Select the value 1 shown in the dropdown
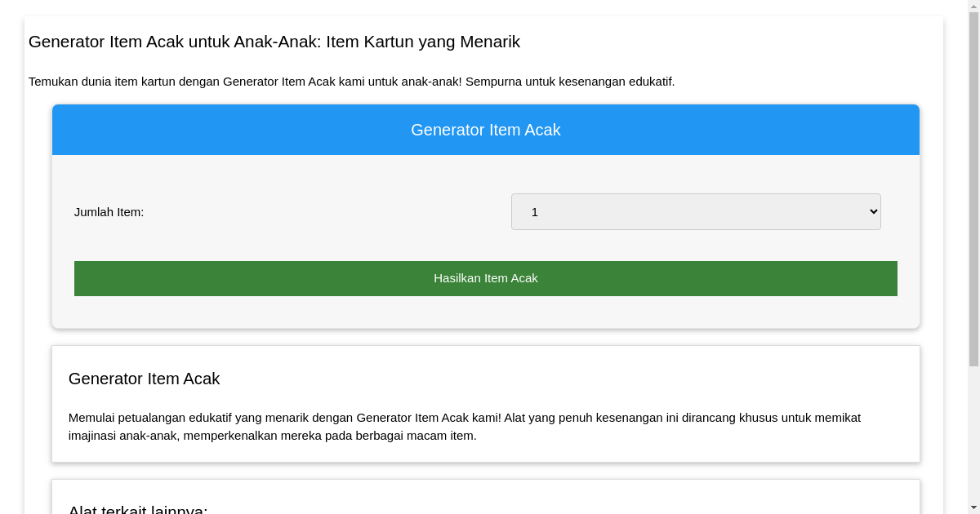980x514 pixels. coord(535,211)
